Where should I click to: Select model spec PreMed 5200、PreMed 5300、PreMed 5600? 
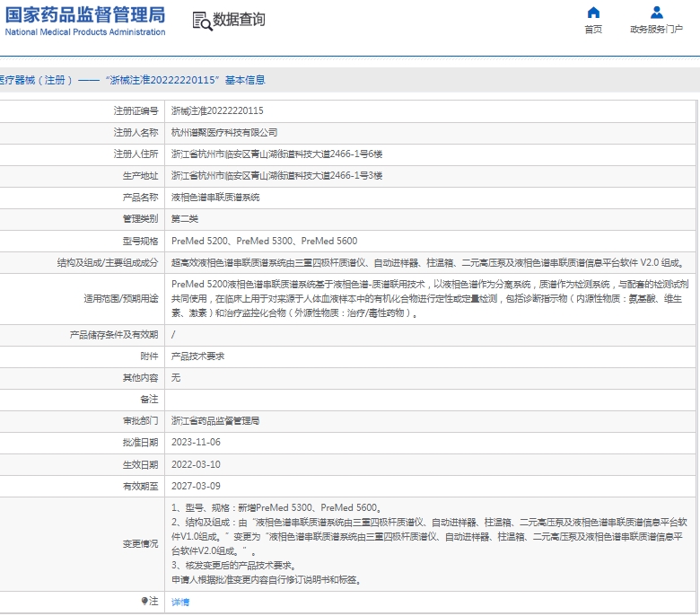[x=264, y=242]
